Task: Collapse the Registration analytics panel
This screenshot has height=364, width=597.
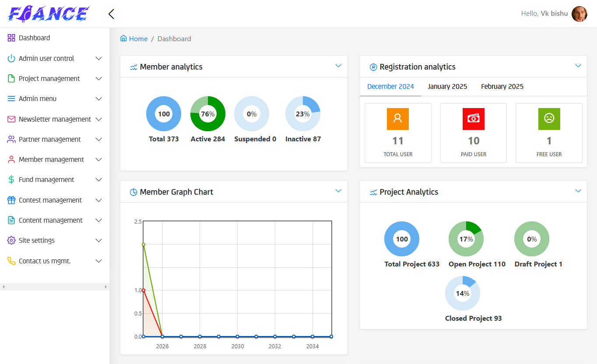Action: (578, 66)
